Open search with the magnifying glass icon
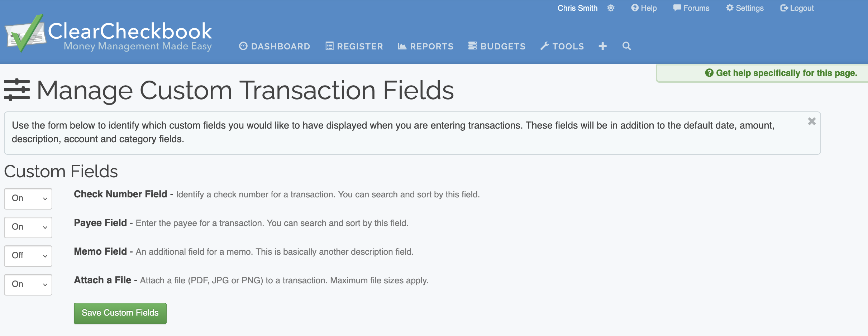Viewport: 868px width, 336px height. [x=626, y=46]
